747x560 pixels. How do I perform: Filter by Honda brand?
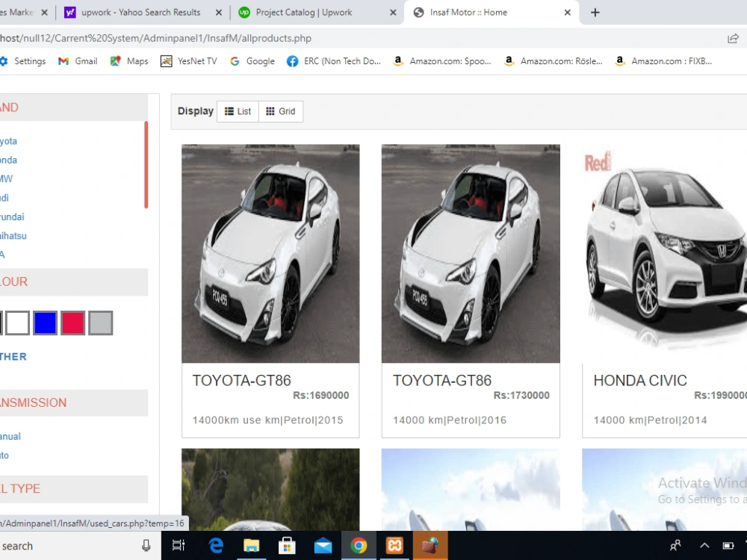tap(8, 160)
